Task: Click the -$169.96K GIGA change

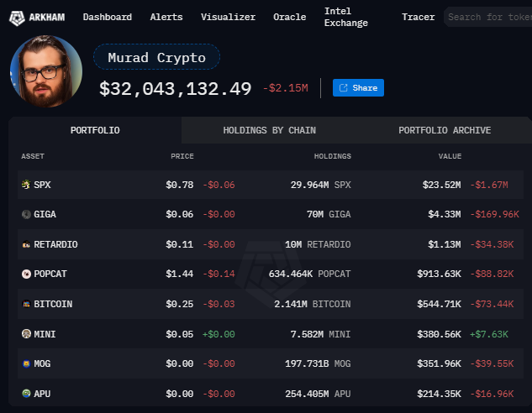Action: click(494, 214)
